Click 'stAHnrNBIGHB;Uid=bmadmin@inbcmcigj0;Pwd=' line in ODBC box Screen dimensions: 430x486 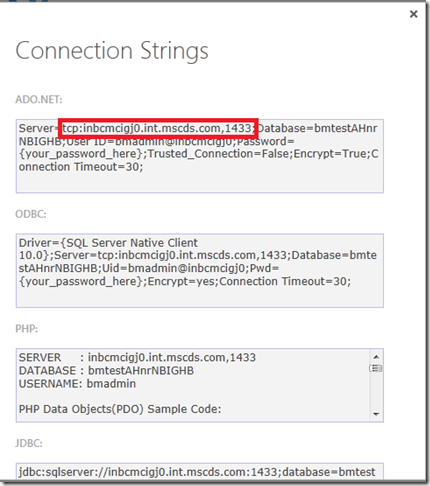(149, 268)
